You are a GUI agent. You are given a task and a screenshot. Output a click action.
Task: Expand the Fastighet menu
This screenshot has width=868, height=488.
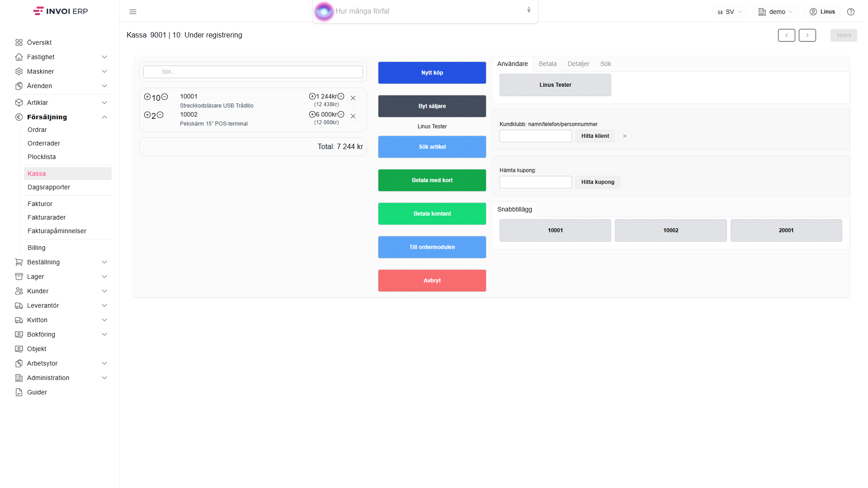(61, 57)
